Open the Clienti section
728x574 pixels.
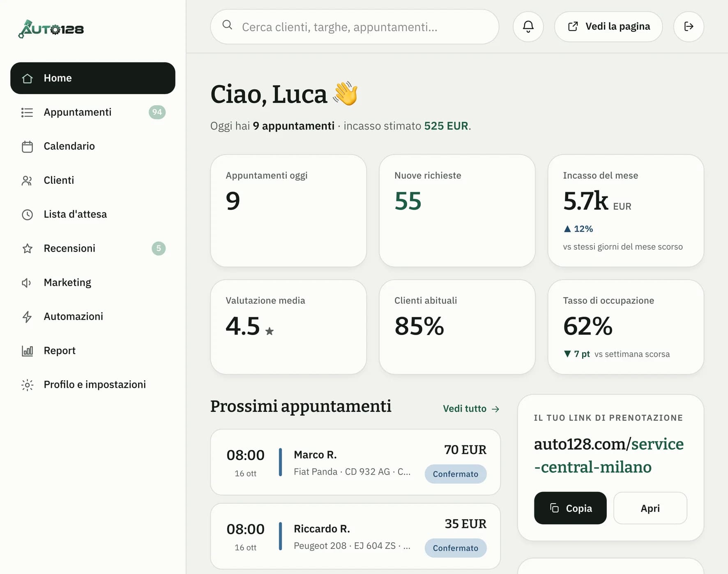coord(93,181)
